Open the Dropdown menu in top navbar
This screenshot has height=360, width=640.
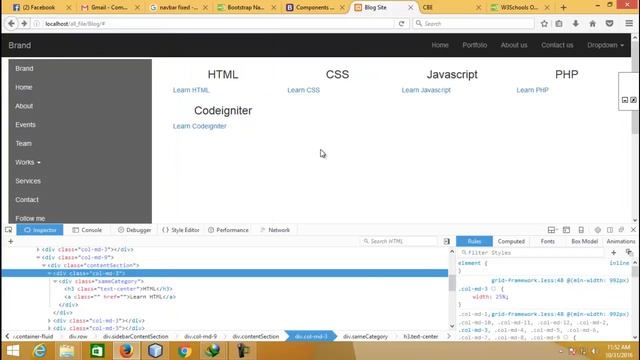point(605,45)
